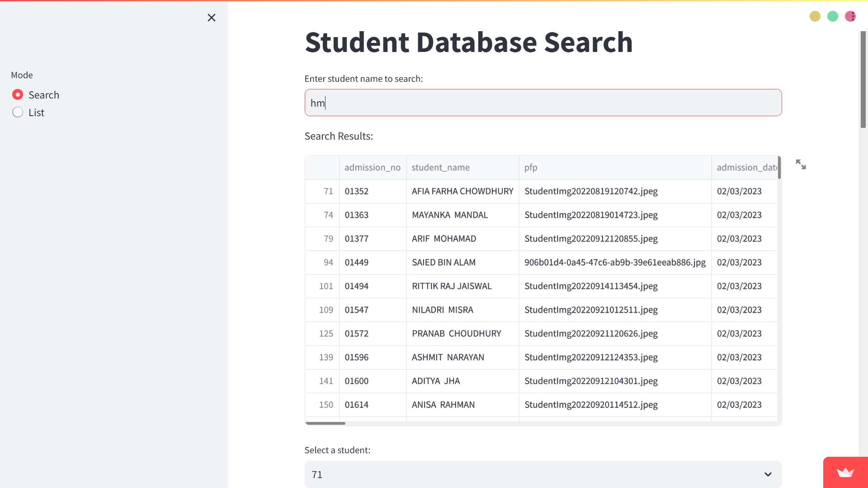This screenshot has width=868, height=488.
Task: Click the pfp column header
Action: coord(531,167)
